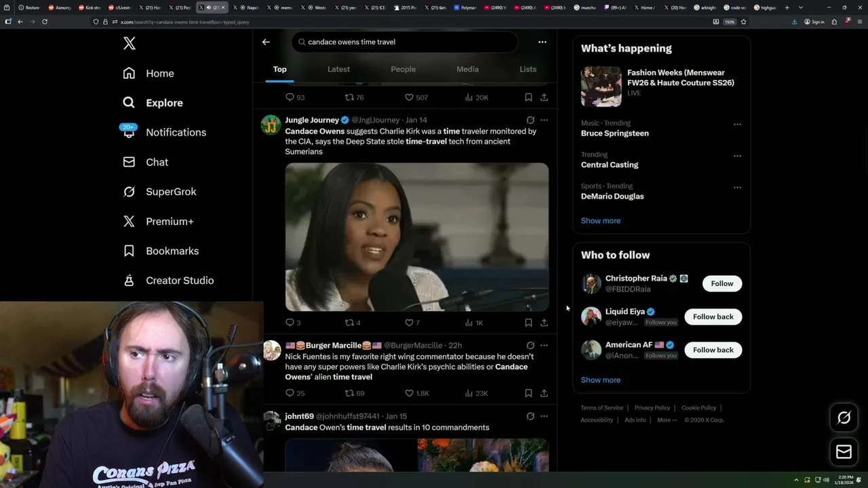Image resolution: width=868 pixels, height=488 pixels.
Task: Open options for Central Casting trend
Action: [x=737, y=156]
